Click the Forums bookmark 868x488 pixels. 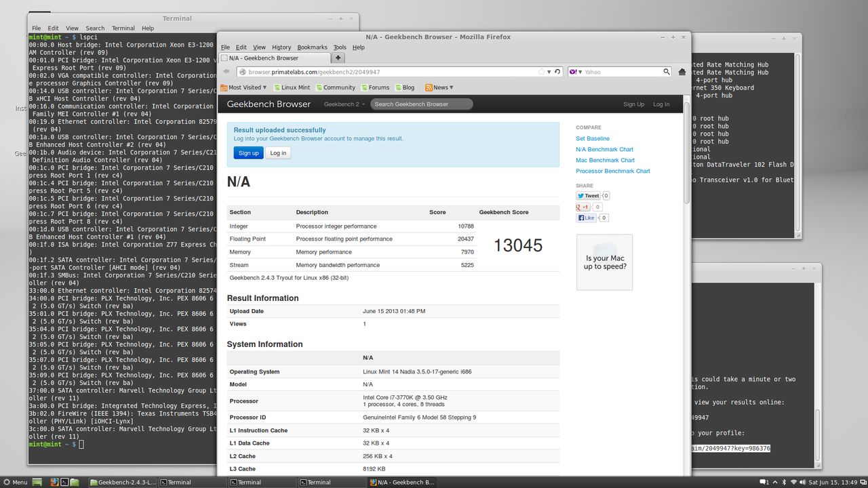(x=375, y=87)
